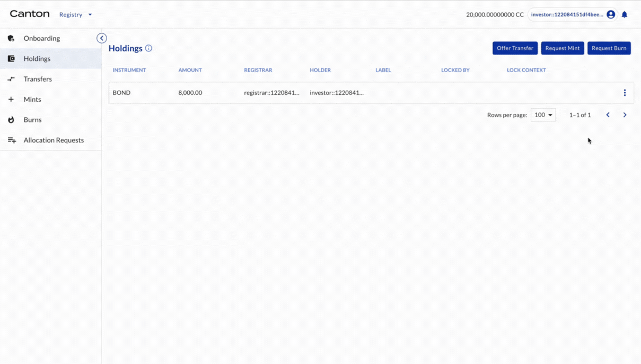Click the user account avatar icon

[610, 14]
